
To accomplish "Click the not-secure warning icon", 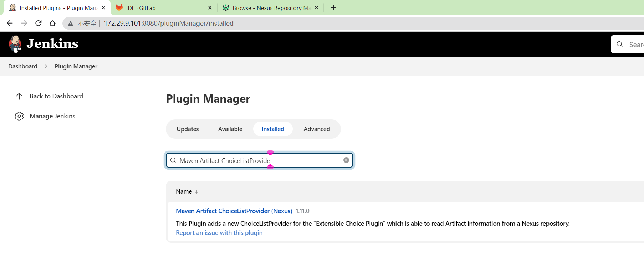I will tap(71, 24).
